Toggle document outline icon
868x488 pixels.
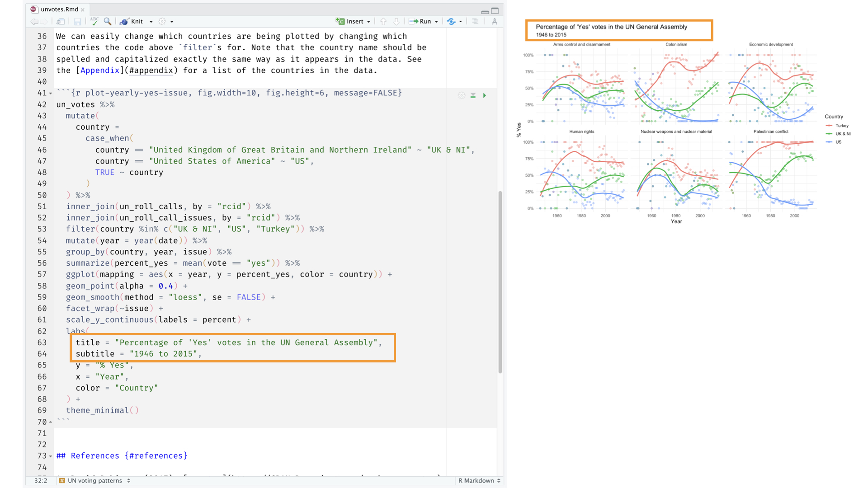click(475, 21)
